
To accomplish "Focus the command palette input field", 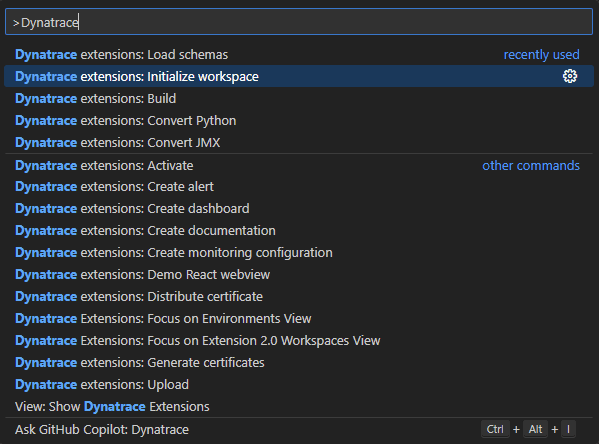I will tap(299, 22).
